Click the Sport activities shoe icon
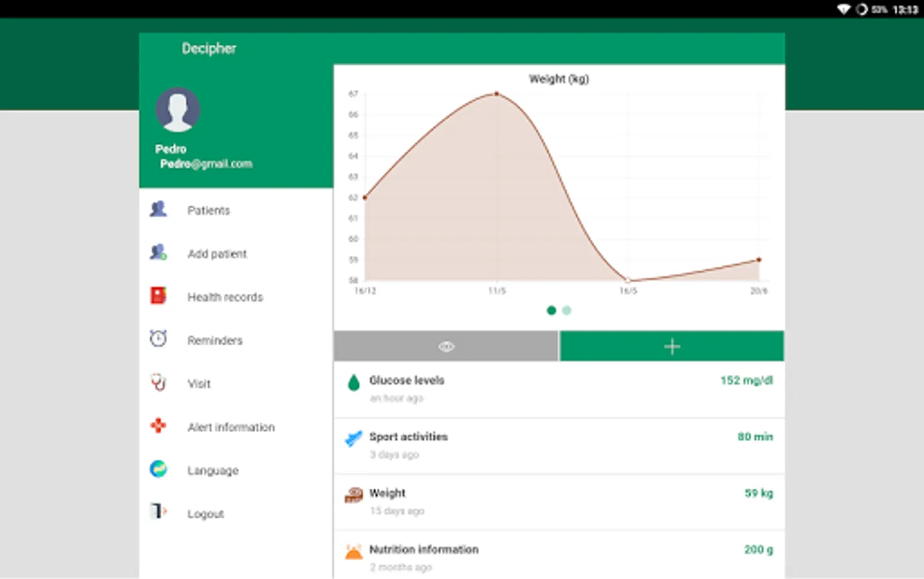This screenshot has height=579, width=924. tap(353, 439)
